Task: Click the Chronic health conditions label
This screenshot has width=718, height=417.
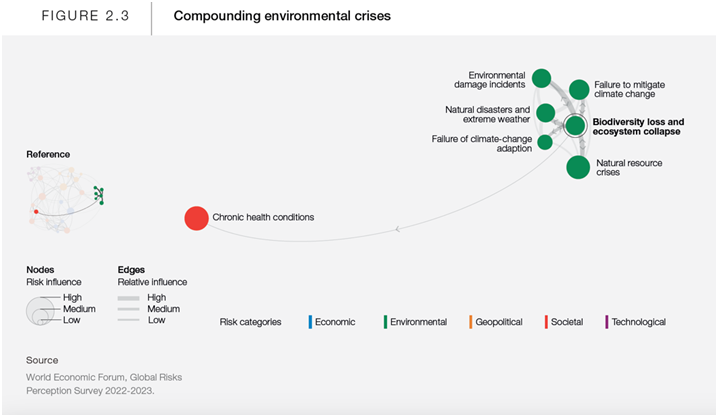Action: point(263,218)
